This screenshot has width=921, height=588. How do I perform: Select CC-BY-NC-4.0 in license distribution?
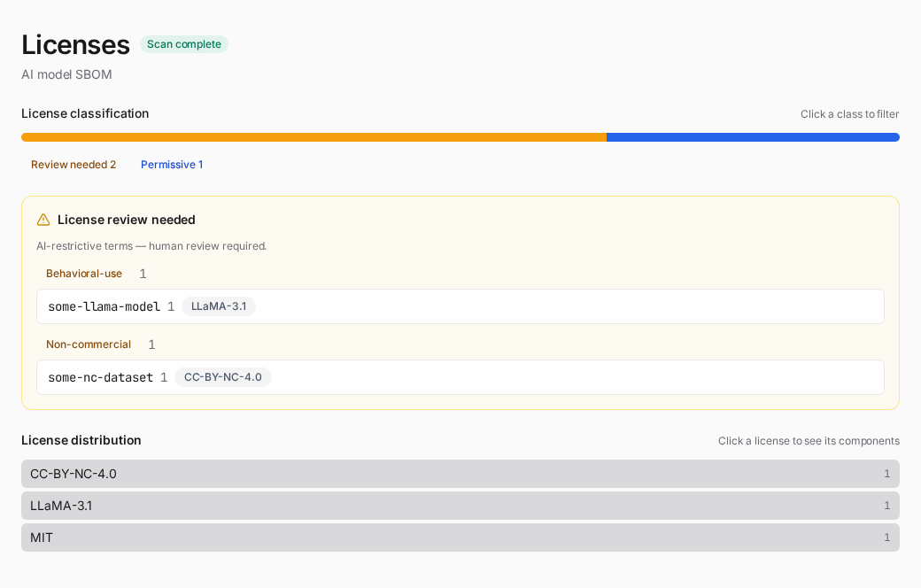point(460,474)
